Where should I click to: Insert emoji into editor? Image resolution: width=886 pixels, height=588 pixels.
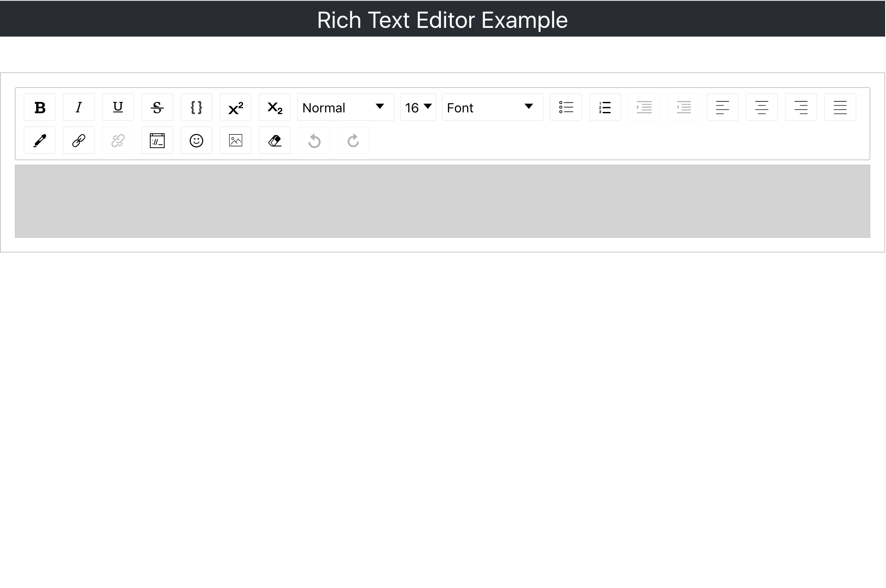pyautogui.click(x=196, y=140)
